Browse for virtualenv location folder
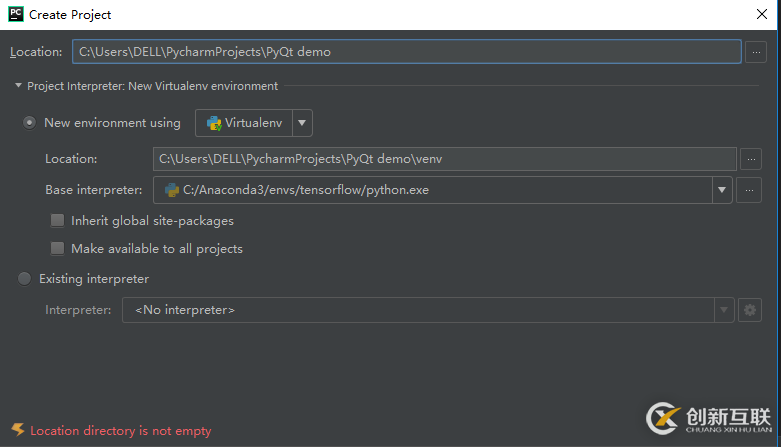The image size is (781, 447). tap(750, 159)
